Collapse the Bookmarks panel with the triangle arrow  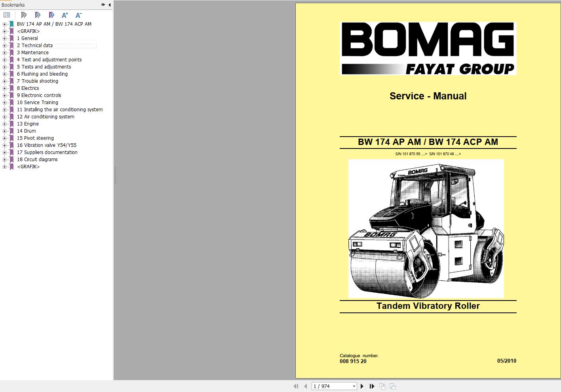click(109, 5)
